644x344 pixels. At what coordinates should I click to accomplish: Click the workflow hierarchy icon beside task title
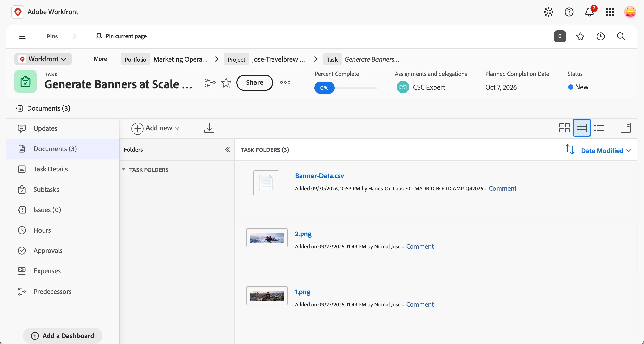[x=210, y=83]
